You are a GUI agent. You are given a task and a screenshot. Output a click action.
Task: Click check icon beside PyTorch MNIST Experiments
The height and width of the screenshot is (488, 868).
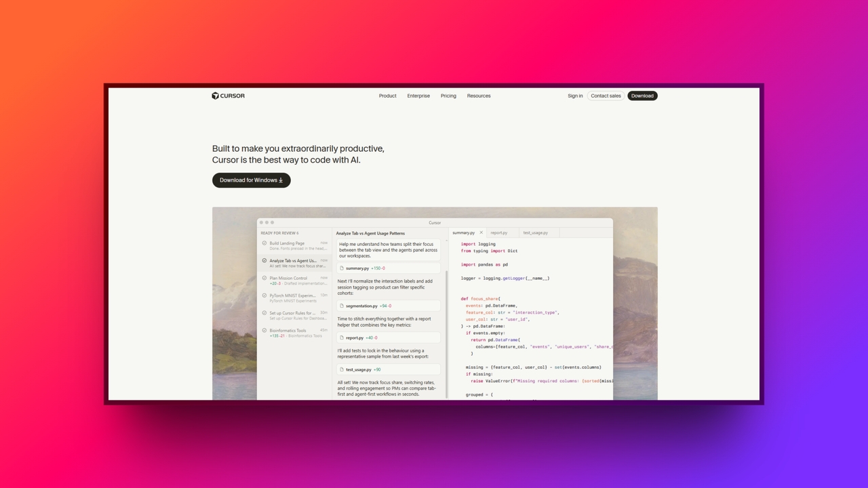click(264, 296)
